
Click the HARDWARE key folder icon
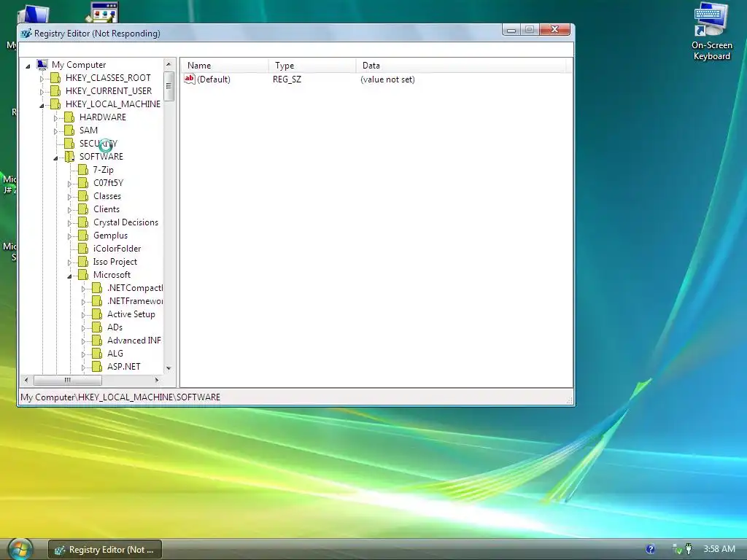click(69, 117)
